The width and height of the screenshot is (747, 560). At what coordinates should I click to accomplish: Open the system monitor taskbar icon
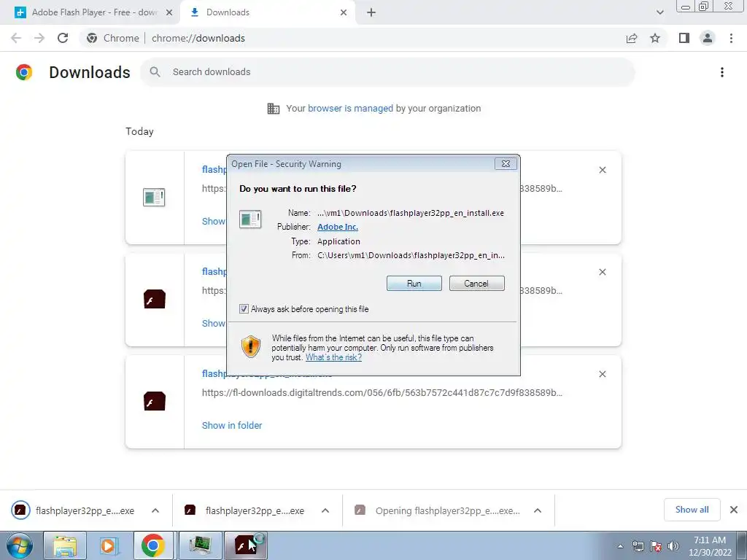click(200, 545)
